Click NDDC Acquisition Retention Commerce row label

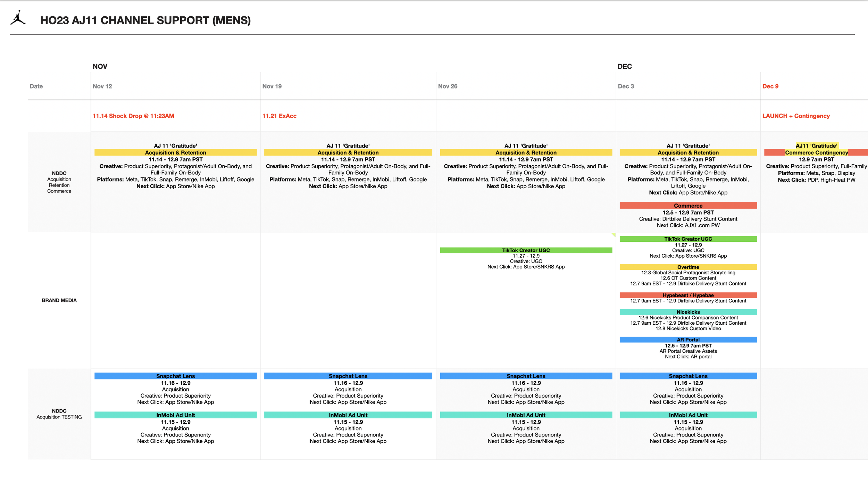pos(59,182)
